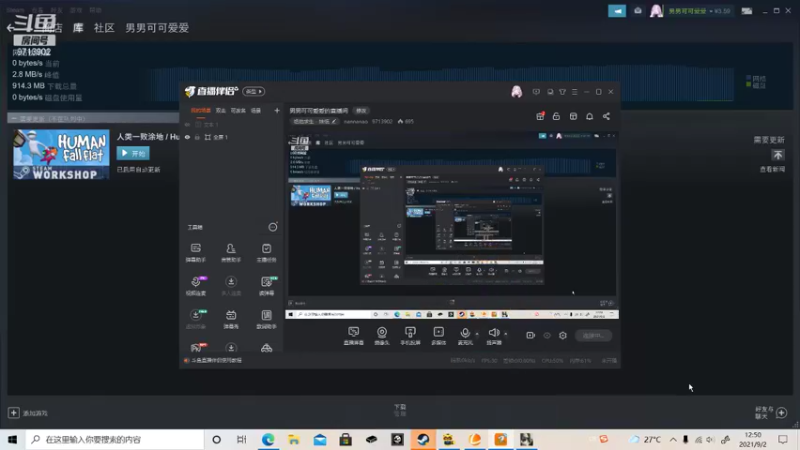Open gift box icon with red dot
Viewport: 800px width, 450px height.
540,116
